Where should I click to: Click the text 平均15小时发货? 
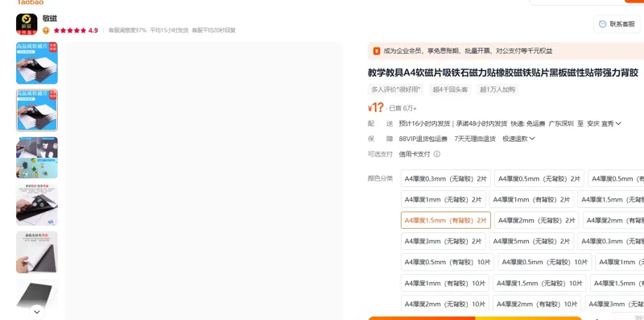coord(169,31)
